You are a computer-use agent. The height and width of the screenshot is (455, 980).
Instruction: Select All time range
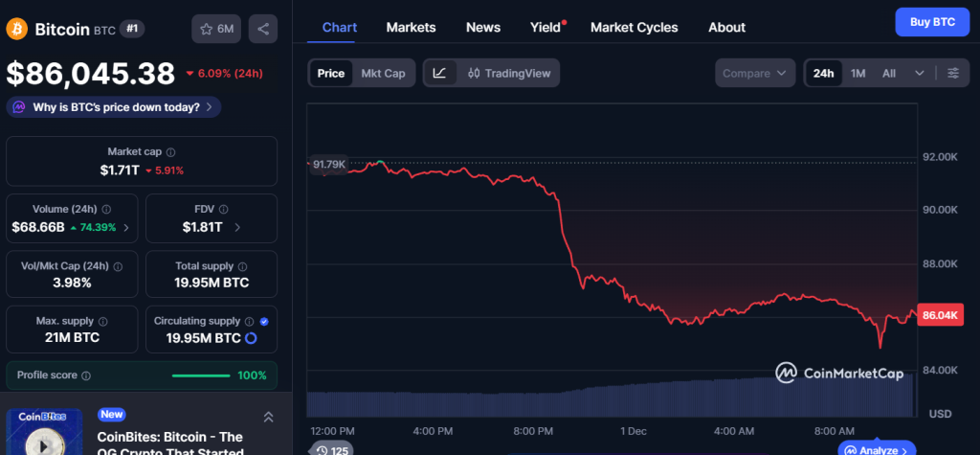click(x=889, y=73)
